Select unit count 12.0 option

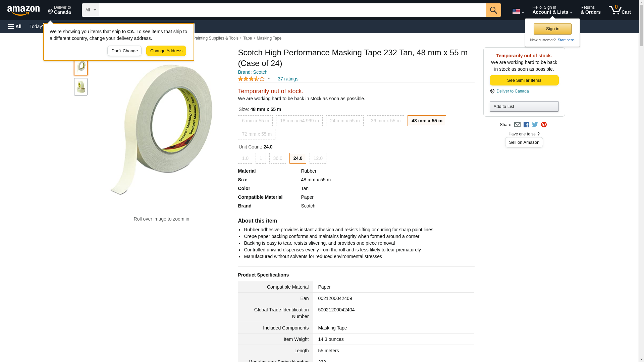pos(318,158)
